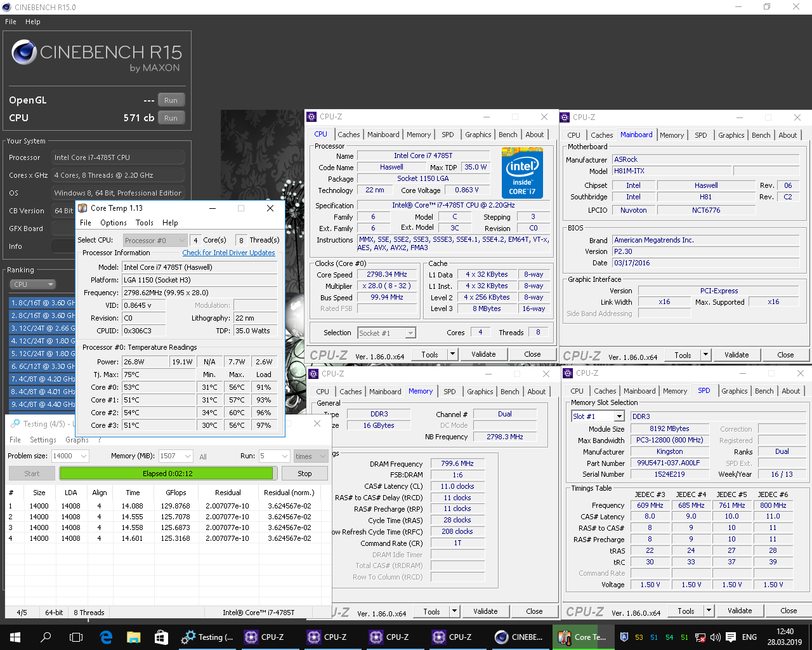
Task: Expand the CPU ranking dropdown in Cinebench
Action: (x=33, y=284)
